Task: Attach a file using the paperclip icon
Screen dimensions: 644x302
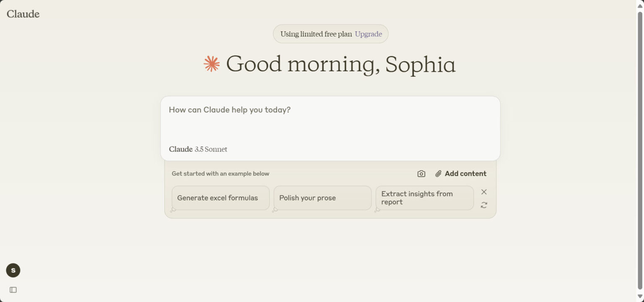Action: (439, 173)
